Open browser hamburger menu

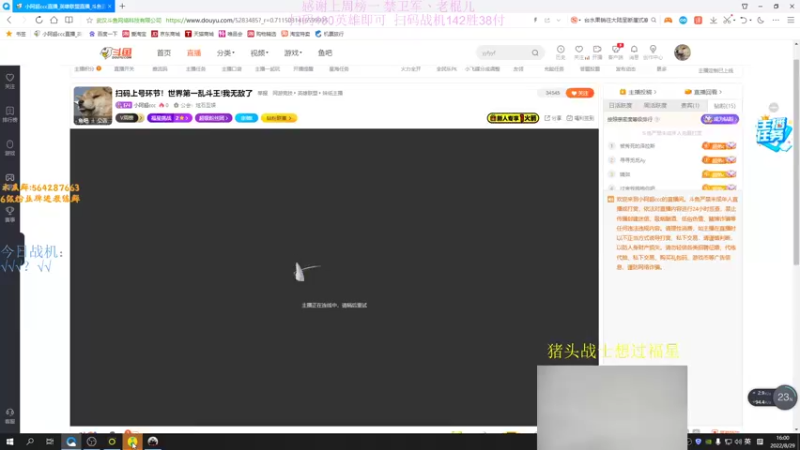pyautogui.click(x=791, y=20)
